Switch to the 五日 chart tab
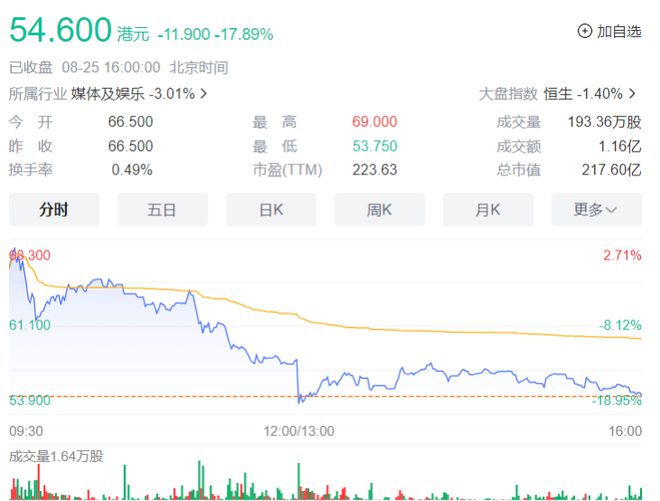The image size is (660, 501). [x=162, y=210]
